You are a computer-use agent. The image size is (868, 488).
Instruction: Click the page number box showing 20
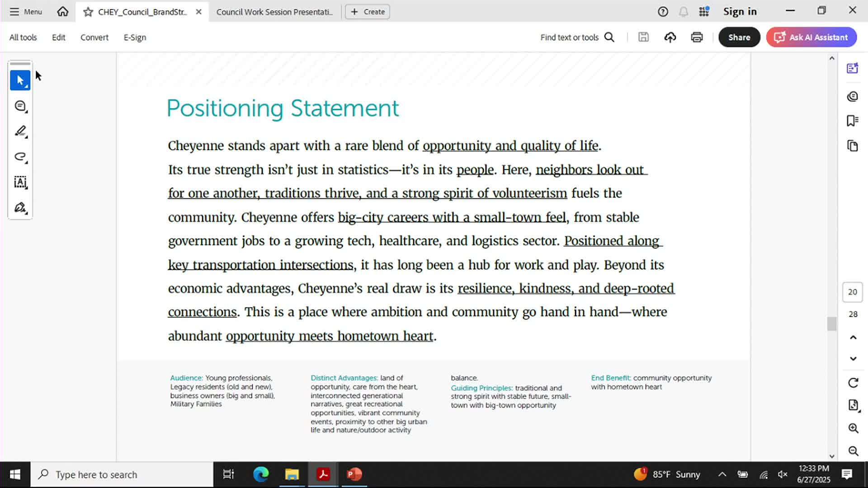(852, 292)
